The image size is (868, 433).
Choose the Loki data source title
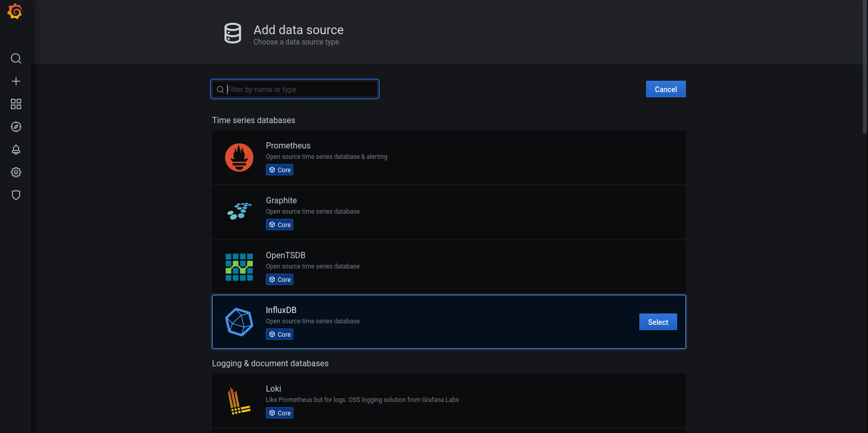[x=274, y=389]
